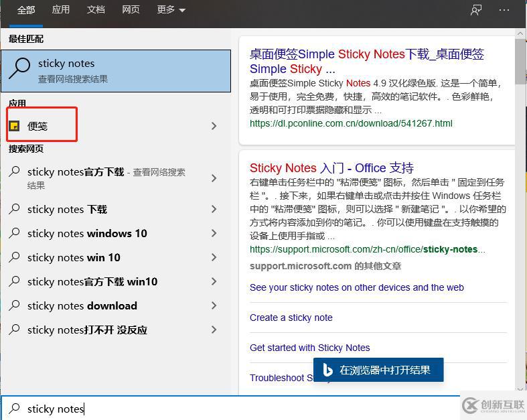This screenshot has height=420, width=527.
Task: Open the dl.pconline.com.cn download URL
Action: (351, 123)
